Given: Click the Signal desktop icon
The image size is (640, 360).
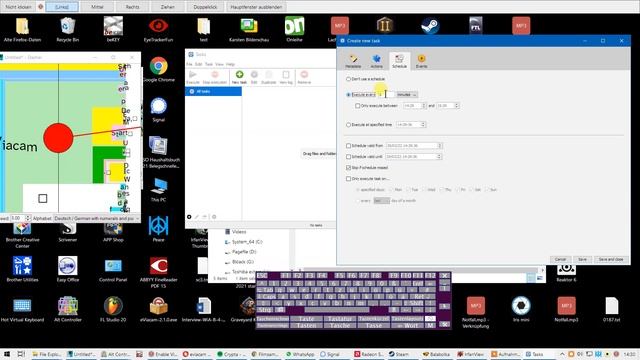Looking at the screenshot, I should point(159,109).
